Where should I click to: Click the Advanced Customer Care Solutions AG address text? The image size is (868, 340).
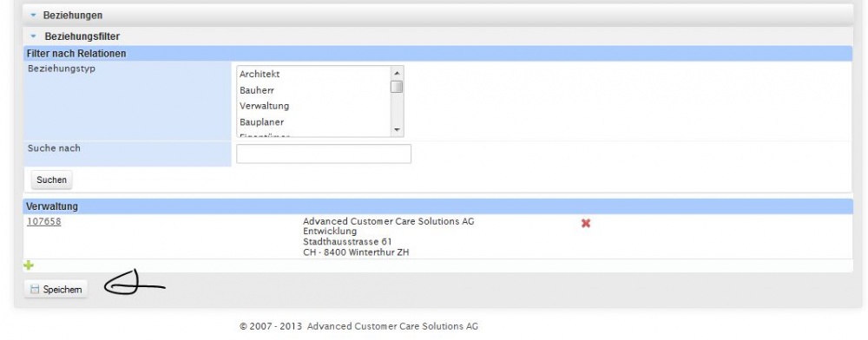(x=389, y=237)
